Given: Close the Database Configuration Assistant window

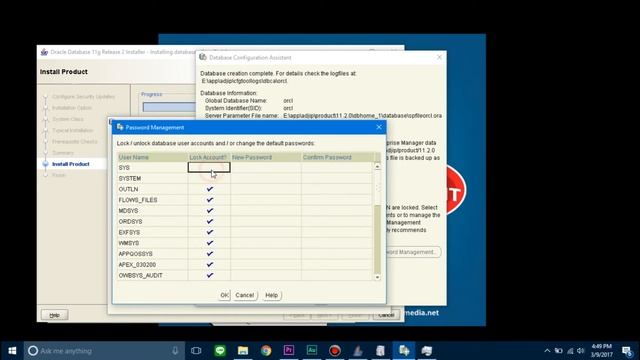Looking at the screenshot, I should [439, 58].
